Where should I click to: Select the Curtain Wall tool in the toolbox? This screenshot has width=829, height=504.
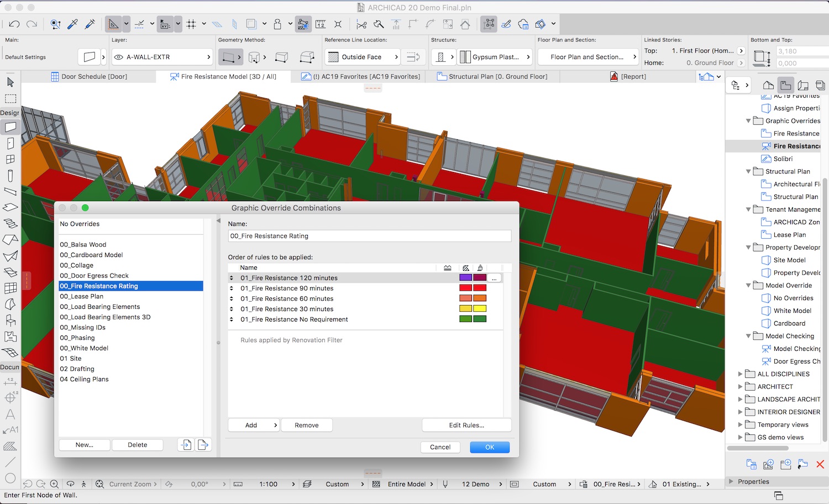(10, 288)
